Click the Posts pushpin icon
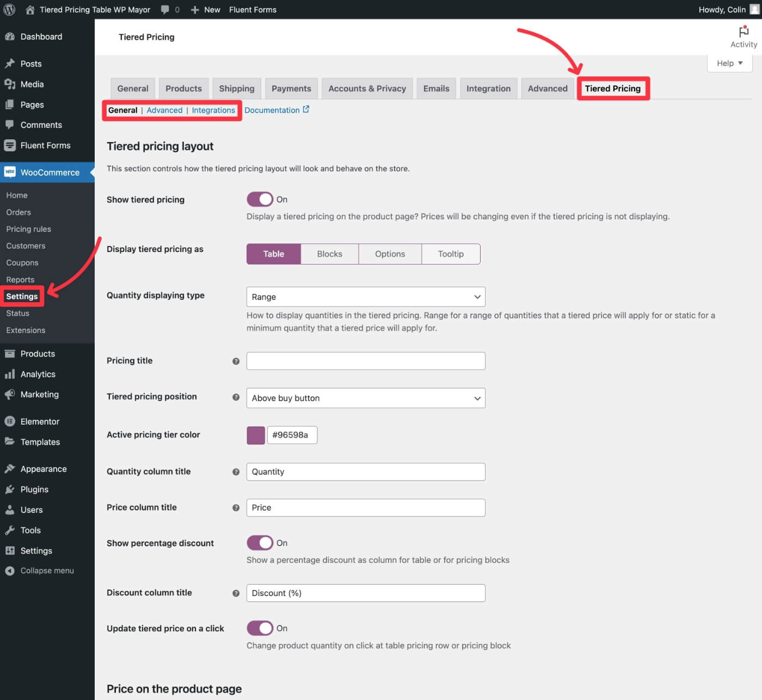Image resolution: width=762 pixels, height=700 pixels. (10, 64)
